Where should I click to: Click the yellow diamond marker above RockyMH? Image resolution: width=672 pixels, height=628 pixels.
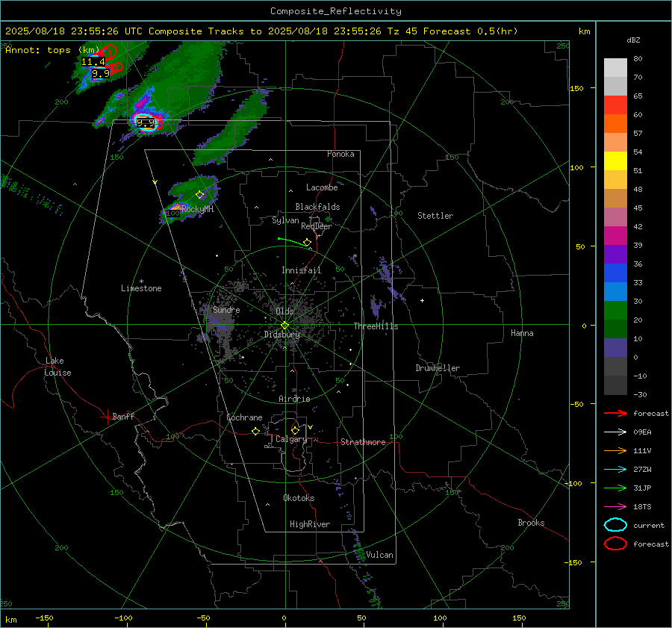pos(199,195)
